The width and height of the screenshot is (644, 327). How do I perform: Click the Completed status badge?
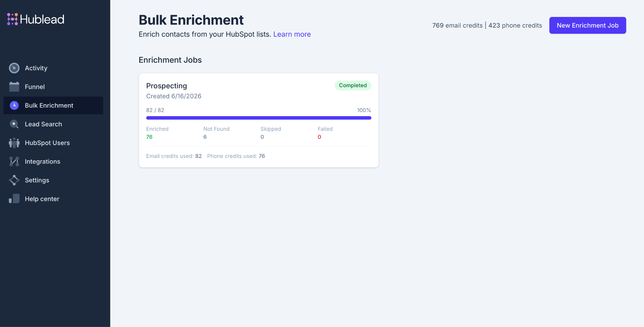pos(353,85)
